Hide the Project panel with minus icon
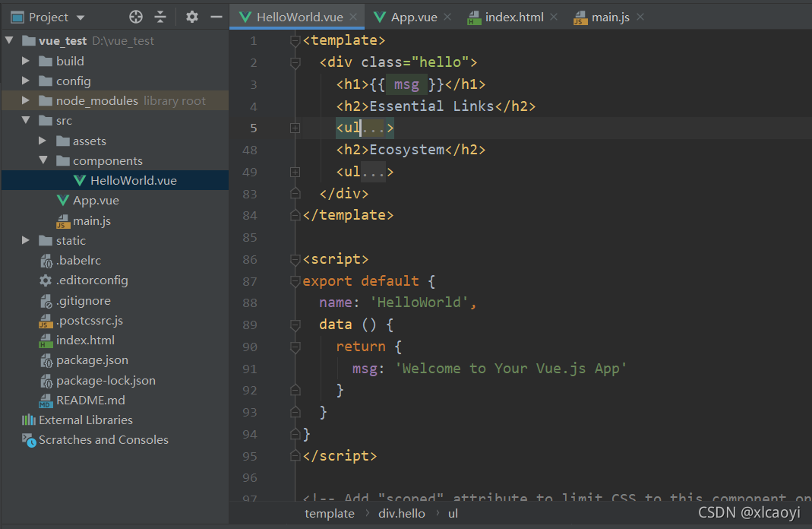 [216, 17]
